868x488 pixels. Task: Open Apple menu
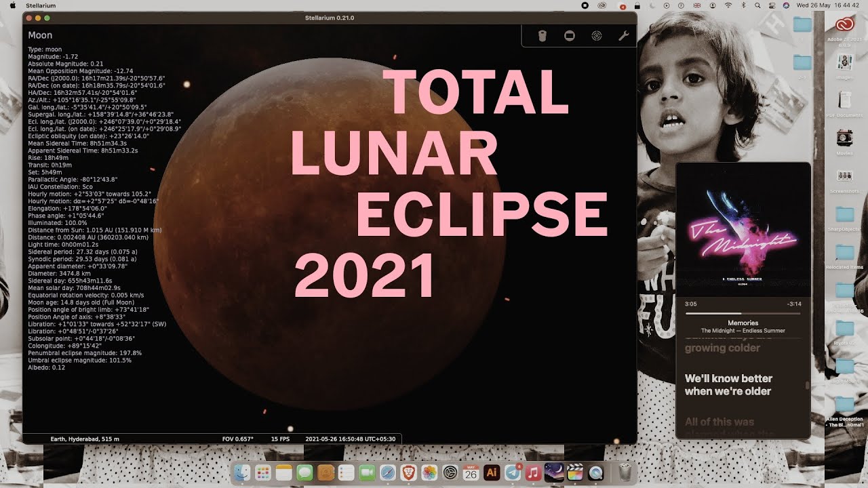click(12, 5)
